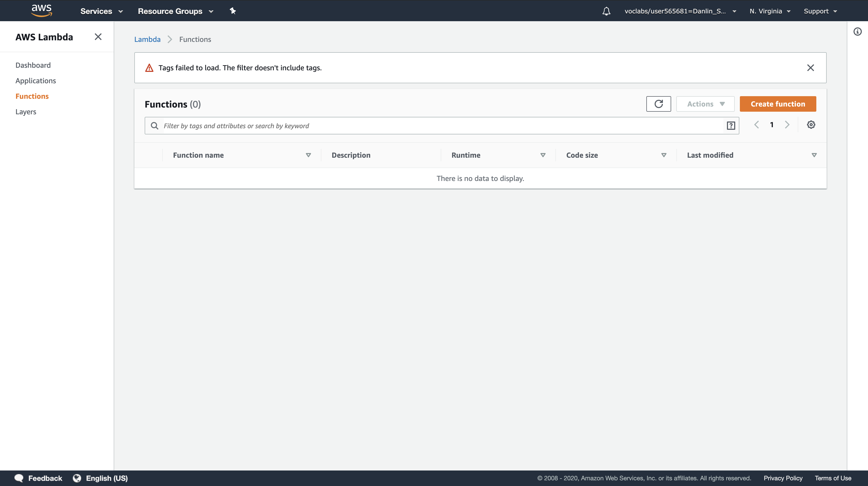Open the info panel icon at right
This screenshot has height=486, width=868.
(858, 32)
